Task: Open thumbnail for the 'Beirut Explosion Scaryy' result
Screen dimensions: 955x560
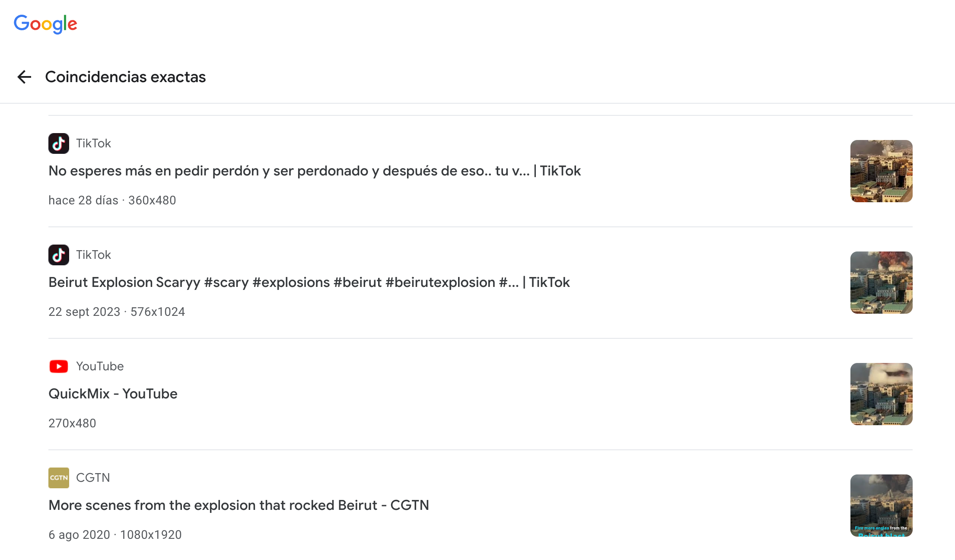Action: tap(881, 283)
